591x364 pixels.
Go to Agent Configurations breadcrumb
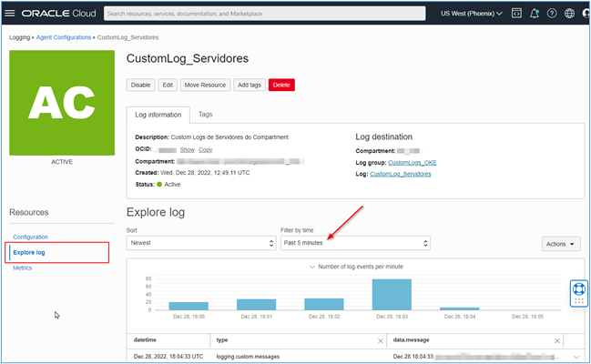pyautogui.click(x=64, y=37)
